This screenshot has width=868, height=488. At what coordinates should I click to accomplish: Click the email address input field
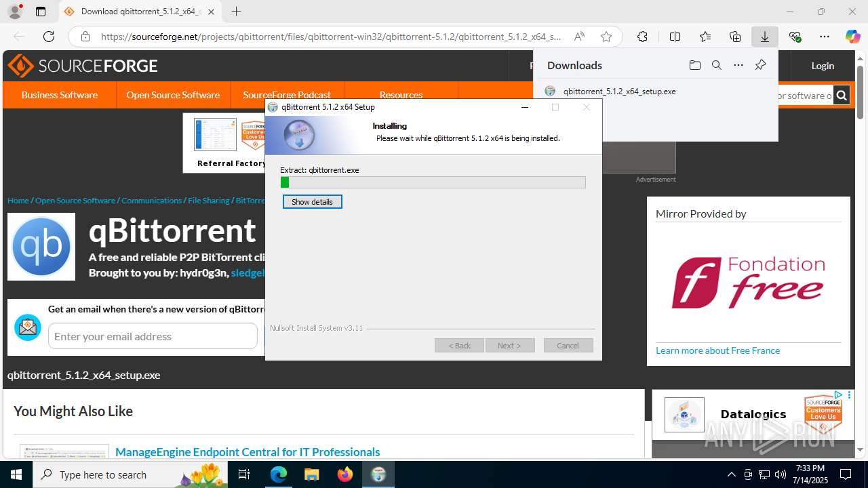[153, 336]
